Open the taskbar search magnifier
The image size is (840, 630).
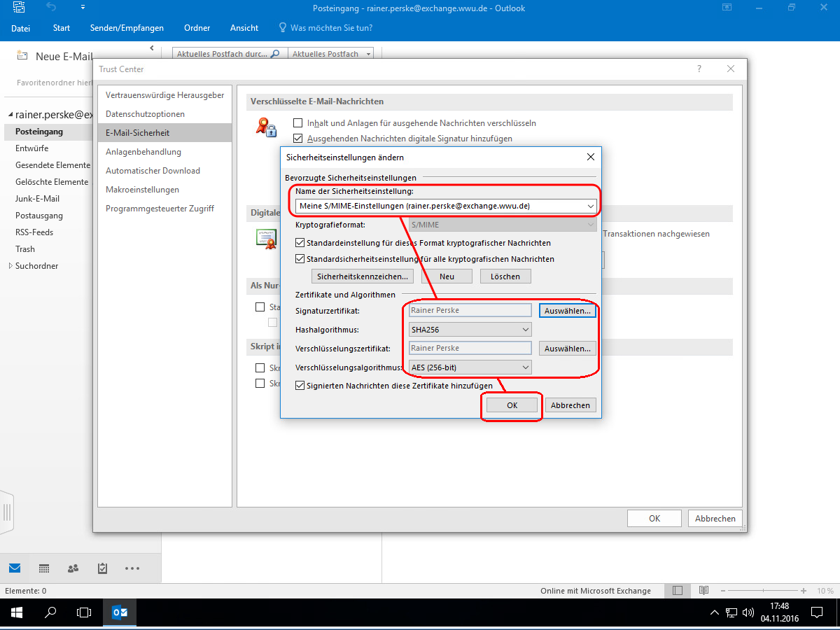[x=50, y=612]
